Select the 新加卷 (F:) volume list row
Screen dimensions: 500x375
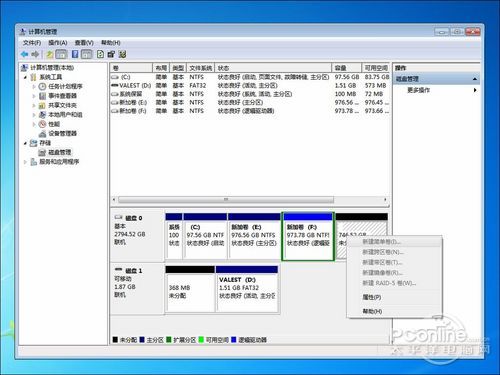point(250,111)
